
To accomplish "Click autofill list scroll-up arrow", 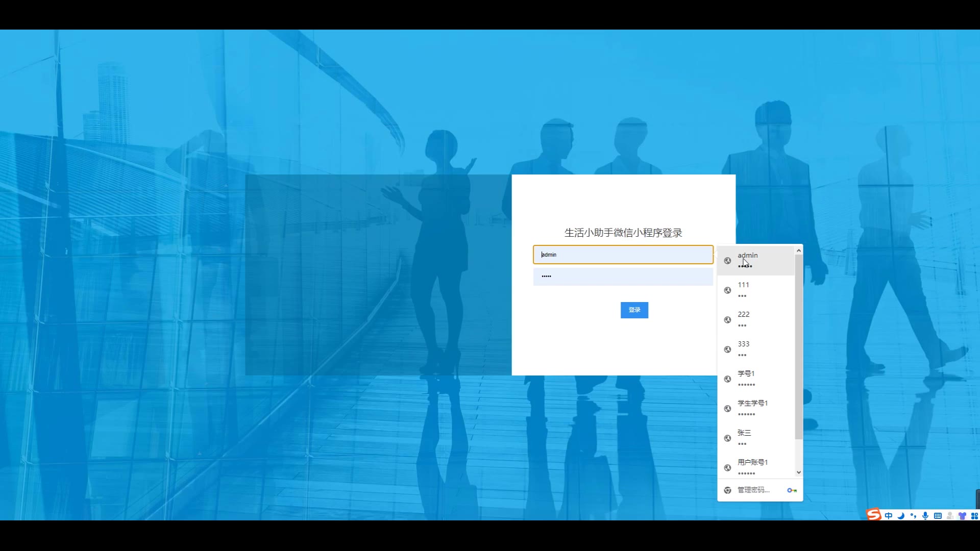I will click(x=799, y=251).
